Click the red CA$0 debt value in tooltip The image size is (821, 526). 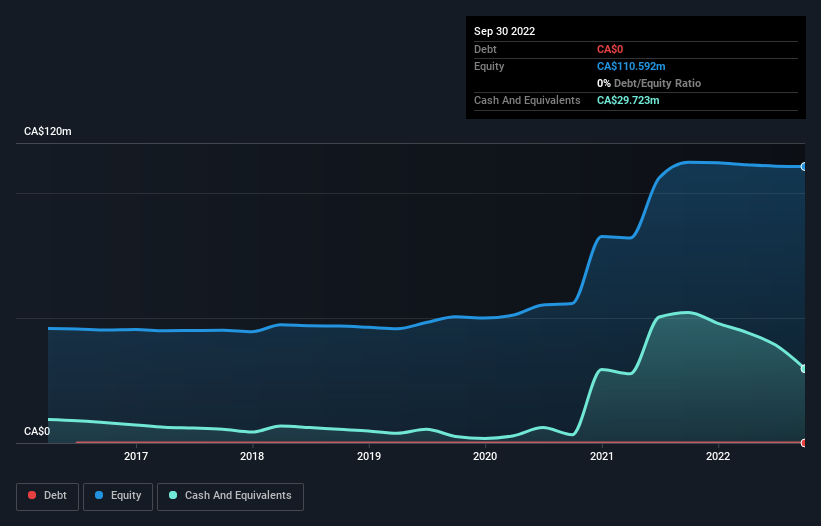click(x=610, y=49)
